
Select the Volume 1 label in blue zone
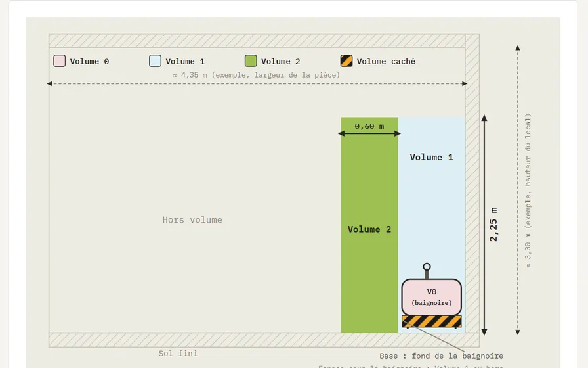(x=431, y=157)
